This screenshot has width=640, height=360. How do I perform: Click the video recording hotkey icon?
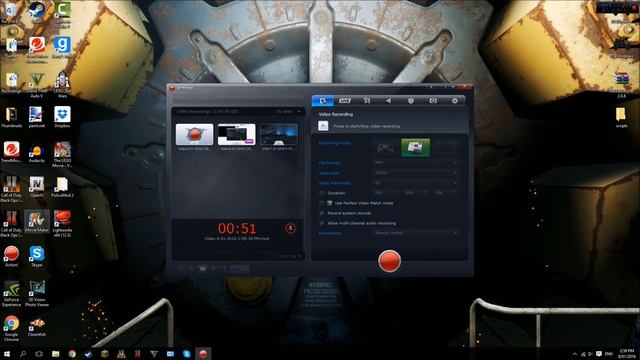(x=323, y=126)
